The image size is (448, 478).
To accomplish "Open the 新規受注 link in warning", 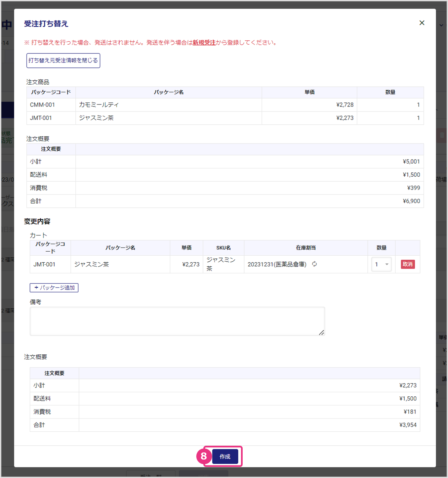I will point(204,43).
